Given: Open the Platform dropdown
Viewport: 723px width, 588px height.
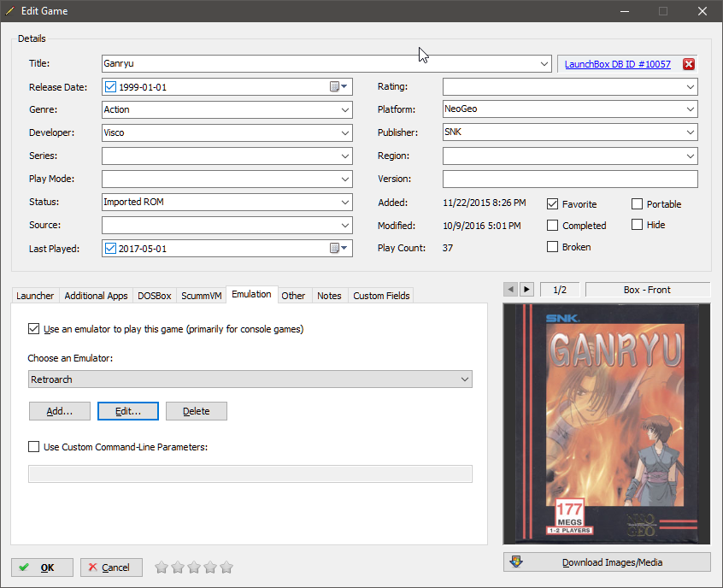Looking at the screenshot, I should 691,109.
